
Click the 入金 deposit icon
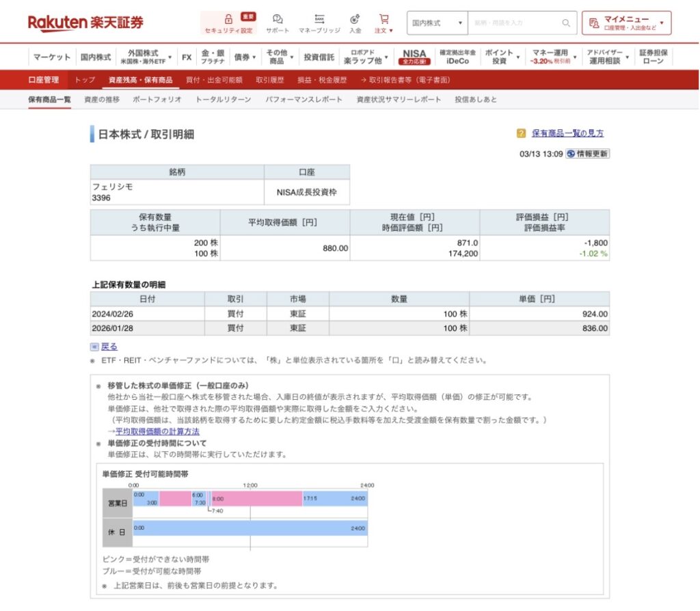click(x=355, y=19)
